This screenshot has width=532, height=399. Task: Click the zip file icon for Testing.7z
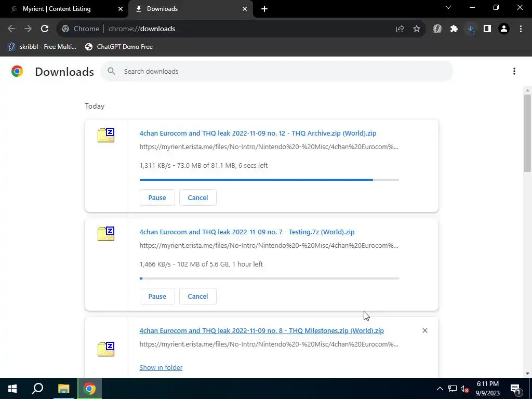(106, 234)
